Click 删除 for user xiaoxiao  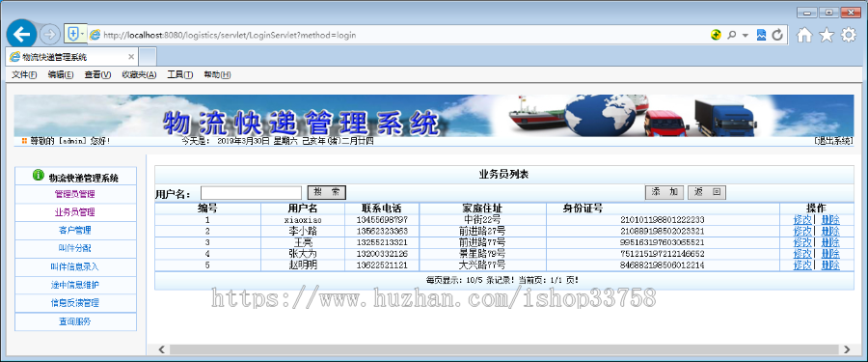click(830, 219)
